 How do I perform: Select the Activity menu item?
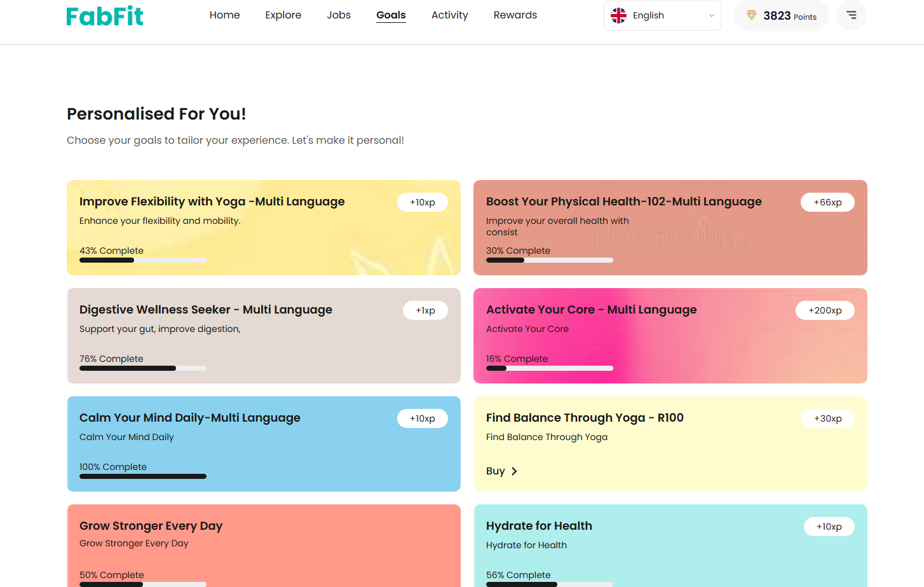pos(449,15)
